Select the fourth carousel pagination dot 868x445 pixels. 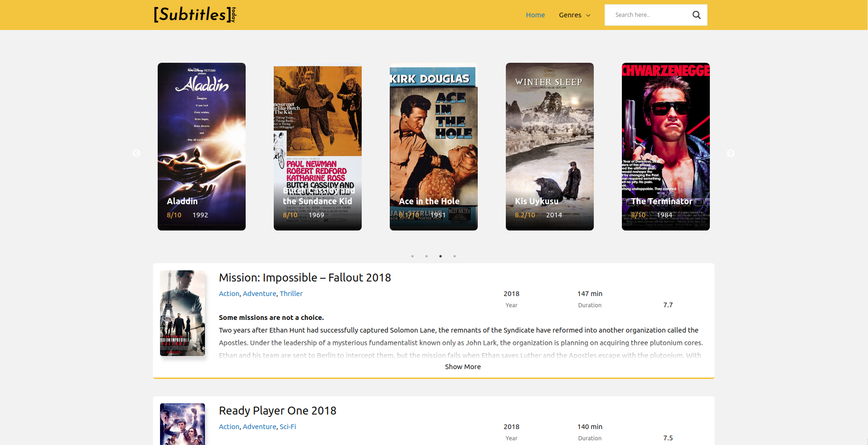(x=454, y=256)
